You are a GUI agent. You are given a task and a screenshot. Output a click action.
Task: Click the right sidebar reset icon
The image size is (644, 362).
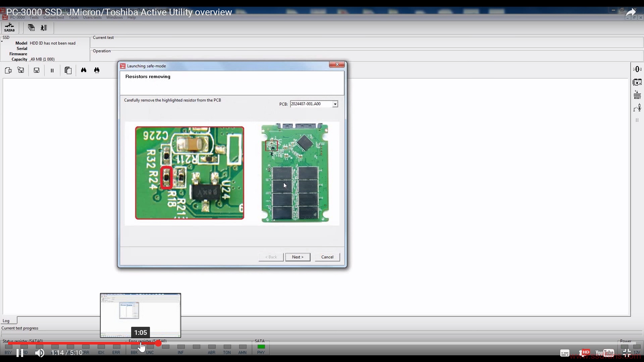tap(637, 95)
